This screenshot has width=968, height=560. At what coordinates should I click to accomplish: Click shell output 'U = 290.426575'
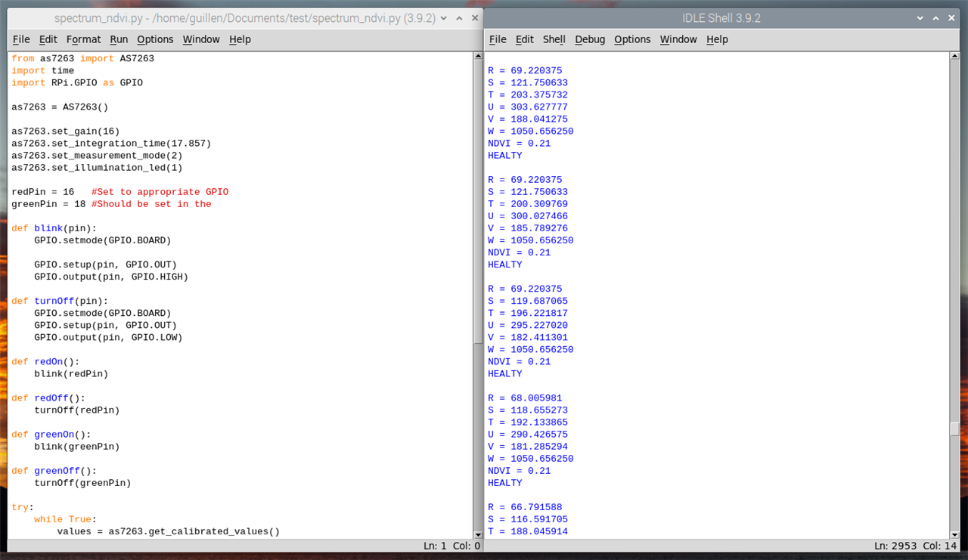pos(528,433)
